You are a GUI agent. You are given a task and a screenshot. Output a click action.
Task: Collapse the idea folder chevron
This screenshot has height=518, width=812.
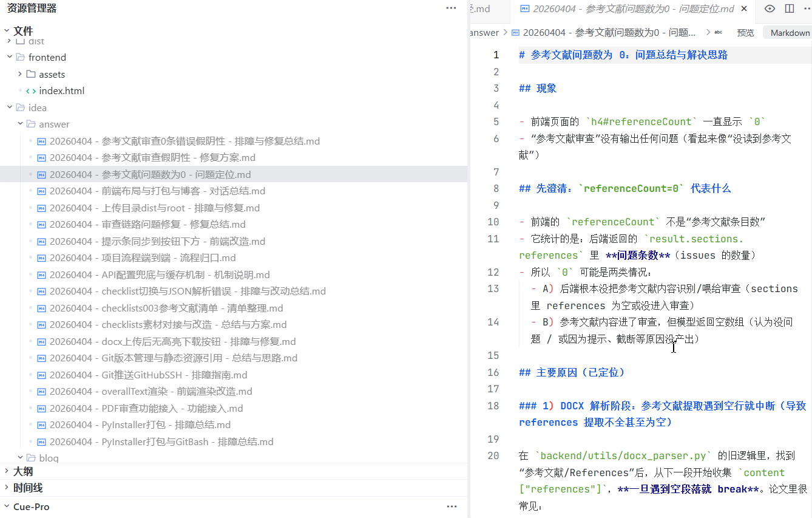(x=10, y=107)
